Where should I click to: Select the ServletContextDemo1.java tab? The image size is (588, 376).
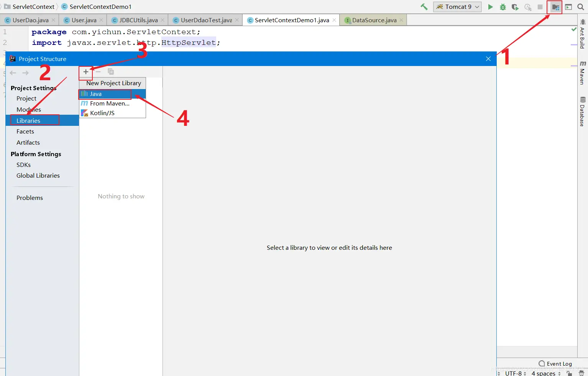[x=292, y=20]
